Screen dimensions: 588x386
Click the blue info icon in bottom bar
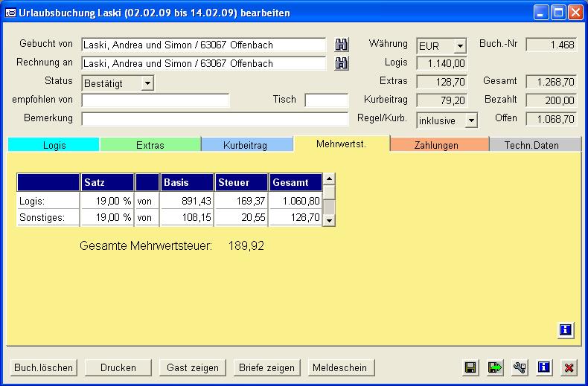[544, 367]
